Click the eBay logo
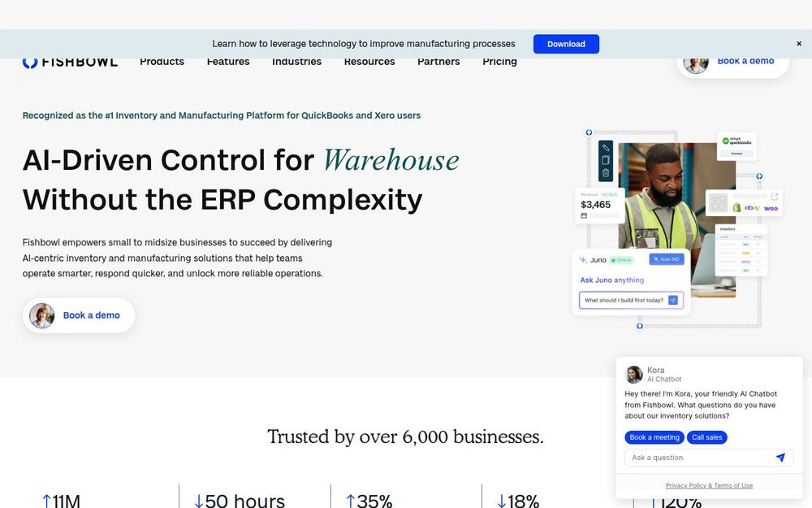 752,208
